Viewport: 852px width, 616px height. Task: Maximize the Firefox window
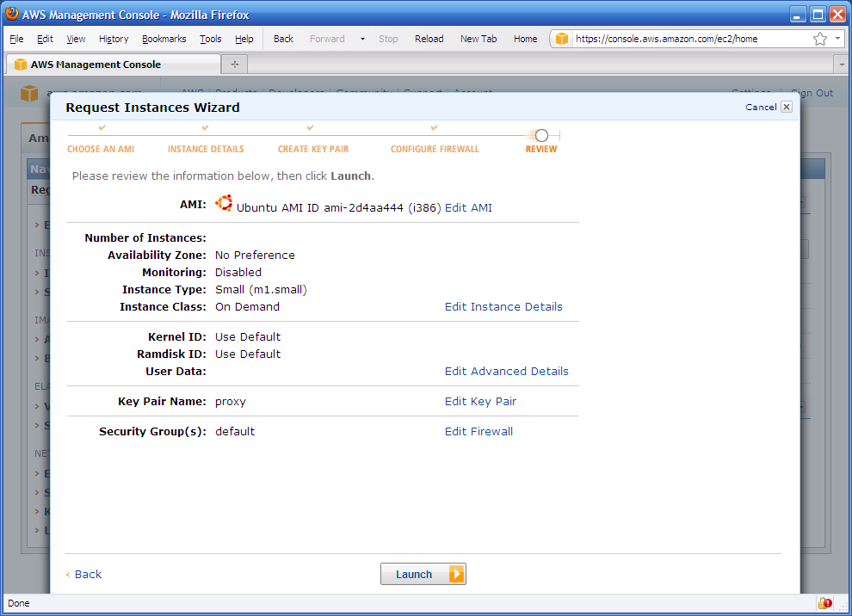point(818,14)
